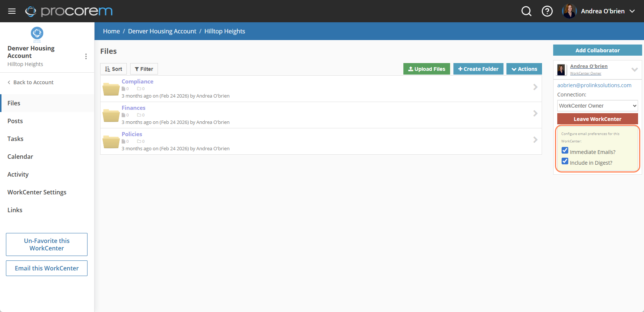This screenshot has width=644, height=312.
Task: Click the Compliance subfolder count icon
Action: click(139, 89)
